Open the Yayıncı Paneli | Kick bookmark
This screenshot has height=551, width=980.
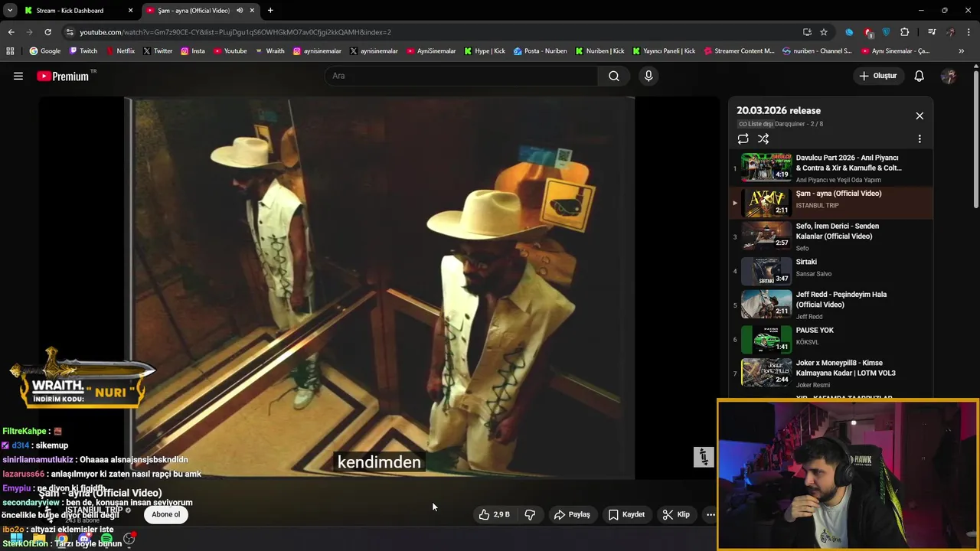click(664, 51)
